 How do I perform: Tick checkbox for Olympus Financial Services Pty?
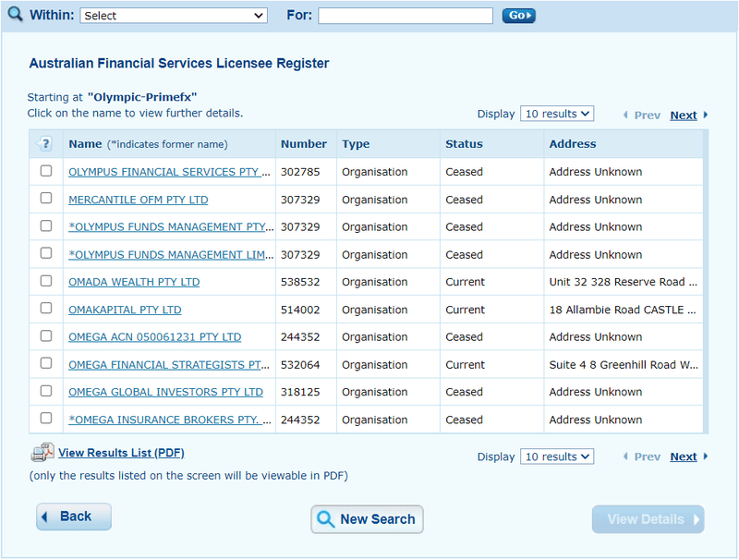click(x=46, y=171)
